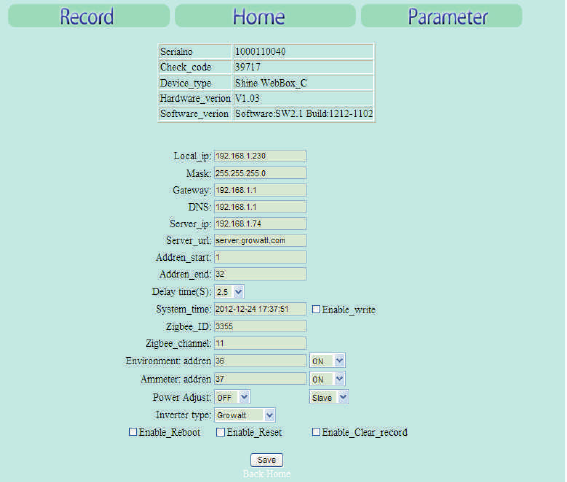Open the Record tab
Image resolution: width=567 pixels, height=482 pixels.
click(x=89, y=16)
